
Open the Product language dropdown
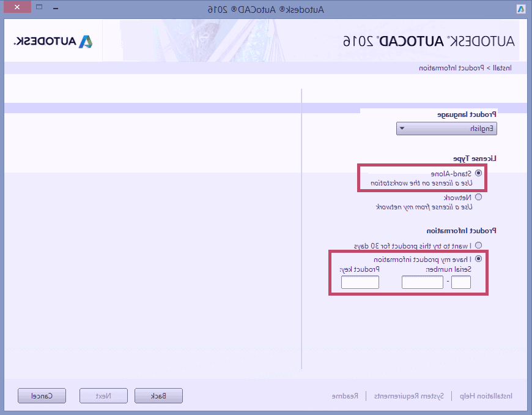point(446,129)
